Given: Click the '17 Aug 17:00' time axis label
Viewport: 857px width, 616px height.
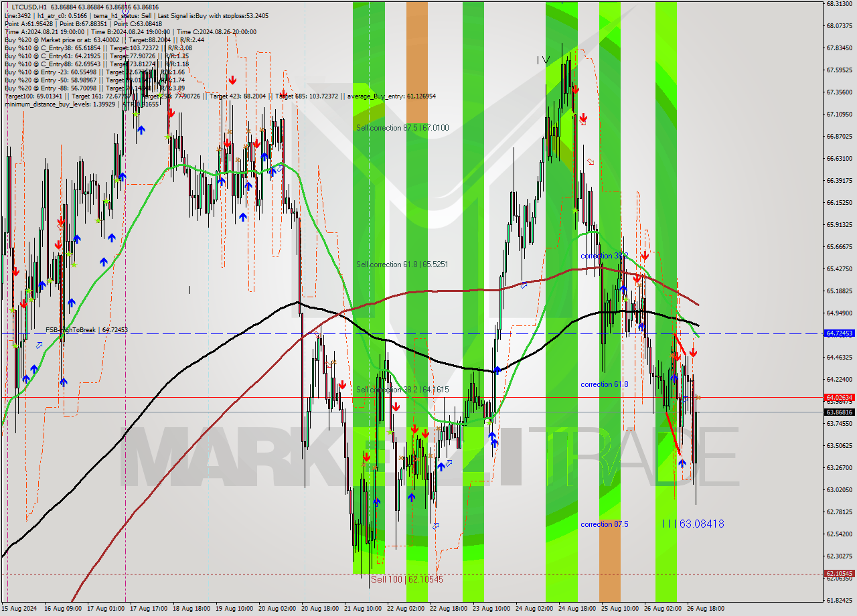Looking at the screenshot, I should 149,609.
